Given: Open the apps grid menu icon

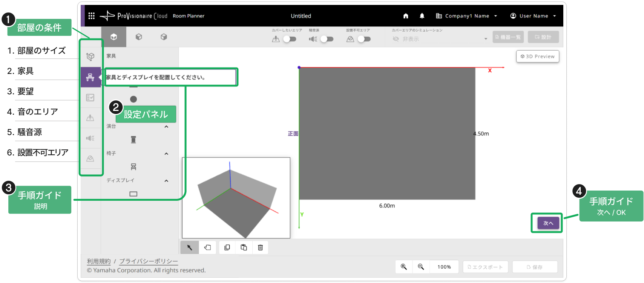Looking at the screenshot, I should [91, 16].
